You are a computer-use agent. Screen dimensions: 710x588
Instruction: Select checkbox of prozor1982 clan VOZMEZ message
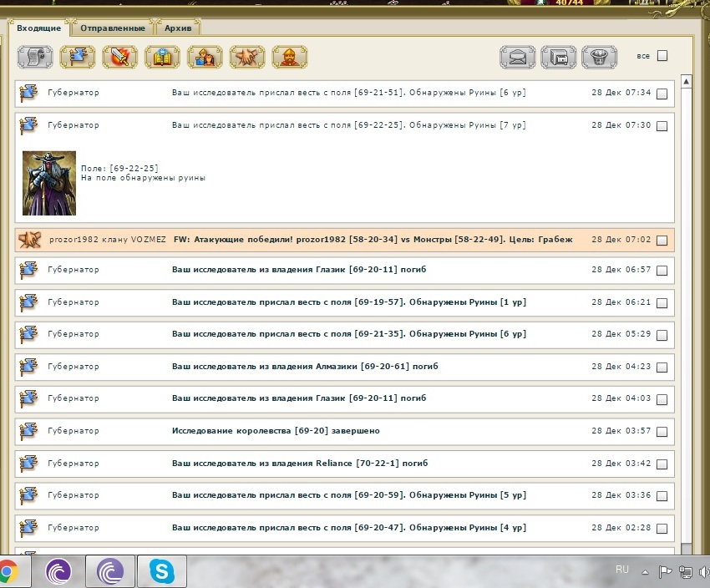(x=662, y=241)
